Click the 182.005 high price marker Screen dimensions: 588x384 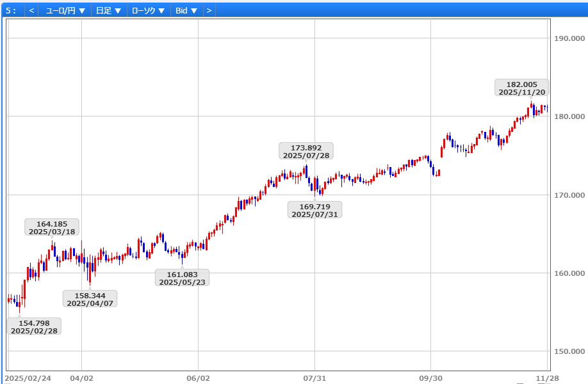[522, 88]
